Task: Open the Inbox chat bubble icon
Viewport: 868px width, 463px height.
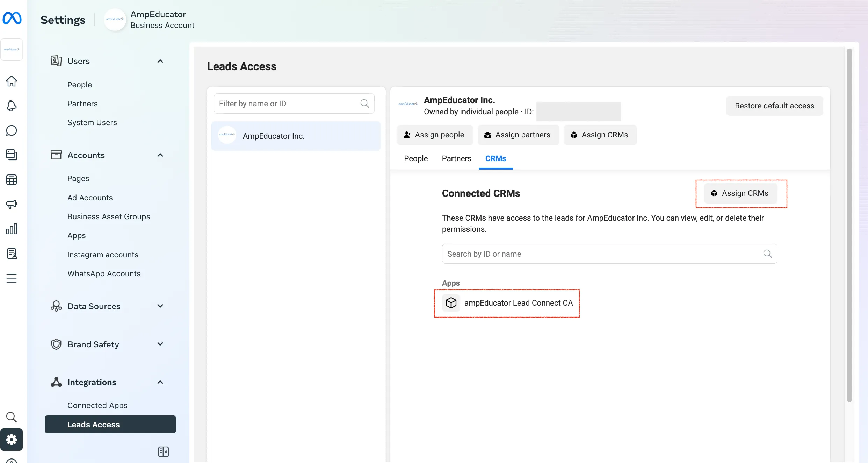Action: 12,130
